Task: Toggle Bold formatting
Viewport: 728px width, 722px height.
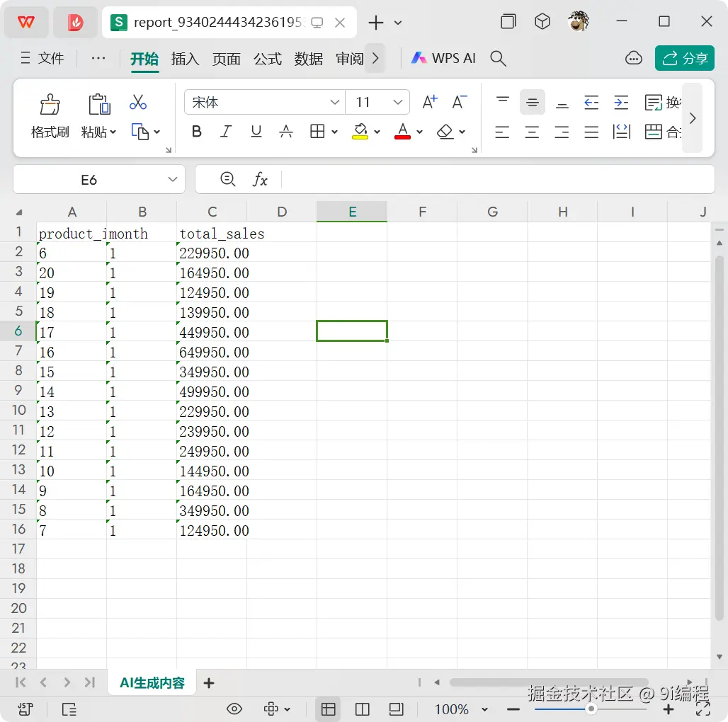Action: 196,132
